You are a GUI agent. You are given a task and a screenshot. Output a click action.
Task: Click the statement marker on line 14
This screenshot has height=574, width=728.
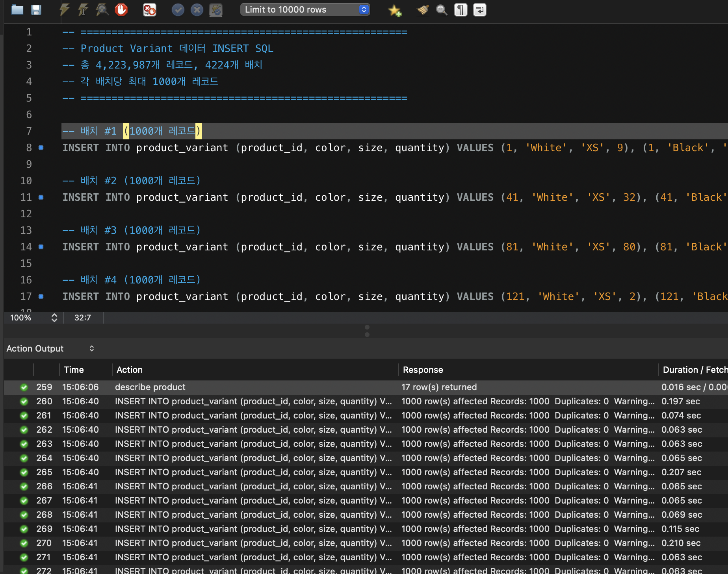coord(41,247)
